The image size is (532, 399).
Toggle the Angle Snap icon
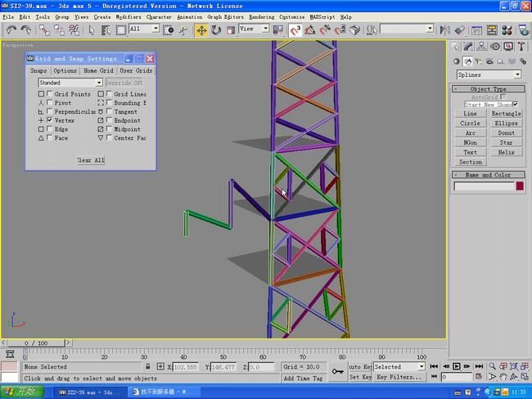pyautogui.click(x=309, y=30)
